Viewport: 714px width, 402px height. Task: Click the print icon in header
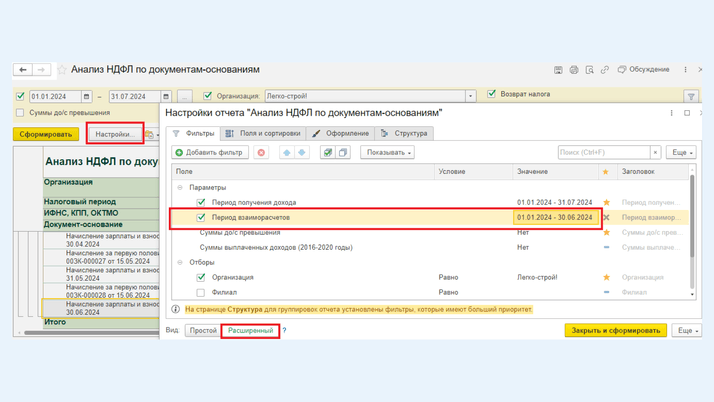[x=574, y=70]
